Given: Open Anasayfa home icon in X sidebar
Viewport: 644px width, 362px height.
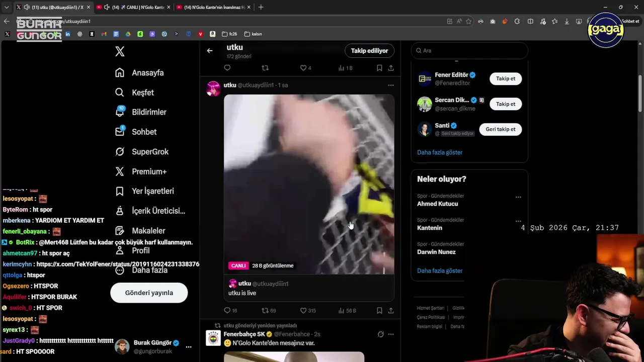Looking at the screenshot, I should pyautogui.click(x=120, y=72).
